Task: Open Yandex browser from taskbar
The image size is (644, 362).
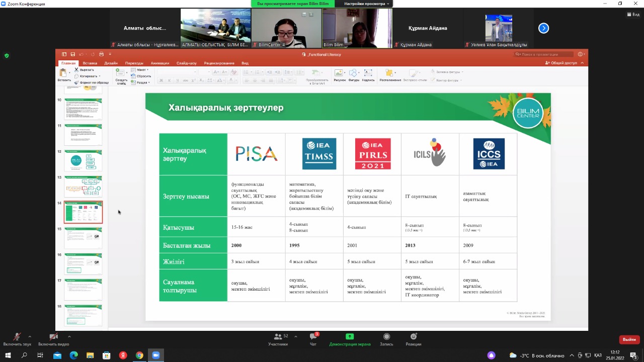Action: point(123,355)
